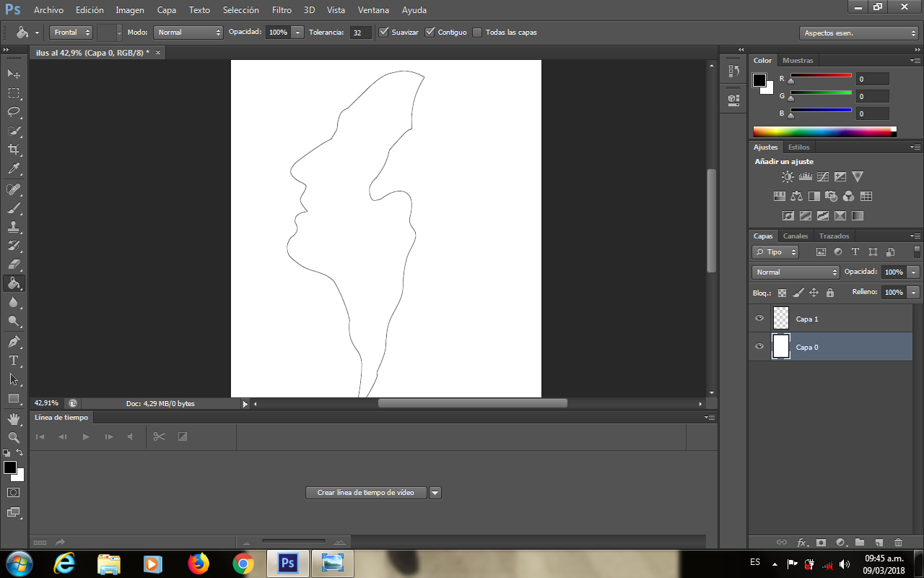The image size is (924, 578).
Task: Click the color spectrum ramp
Action: [821, 131]
